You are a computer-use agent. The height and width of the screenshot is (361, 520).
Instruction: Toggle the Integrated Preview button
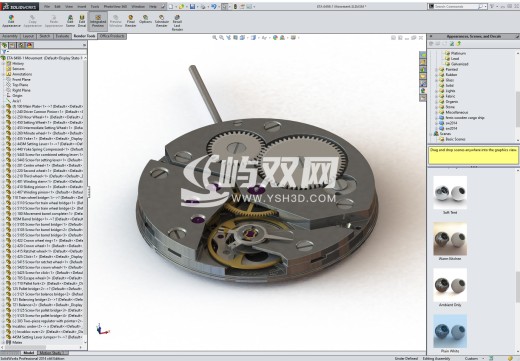tap(98, 21)
